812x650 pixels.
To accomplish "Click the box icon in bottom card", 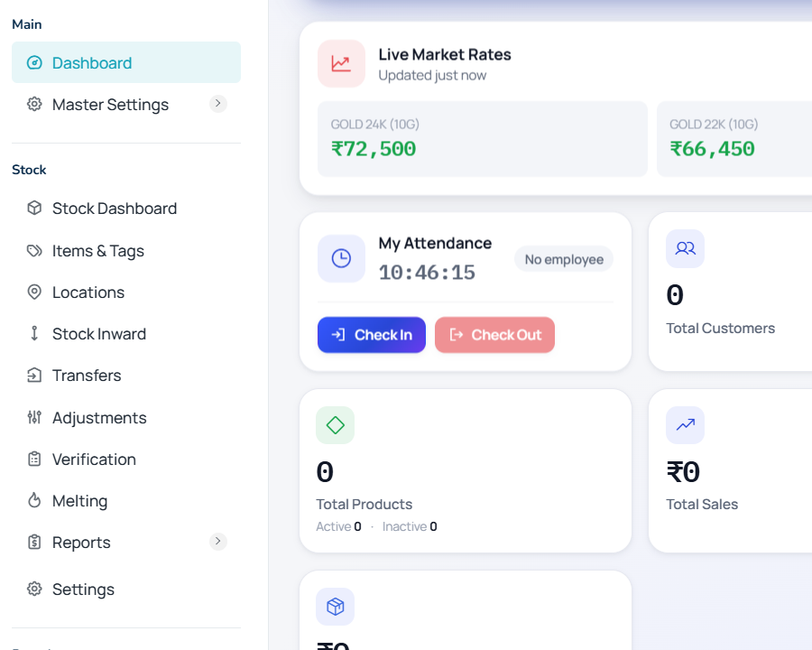I will click(x=335, y=607).
